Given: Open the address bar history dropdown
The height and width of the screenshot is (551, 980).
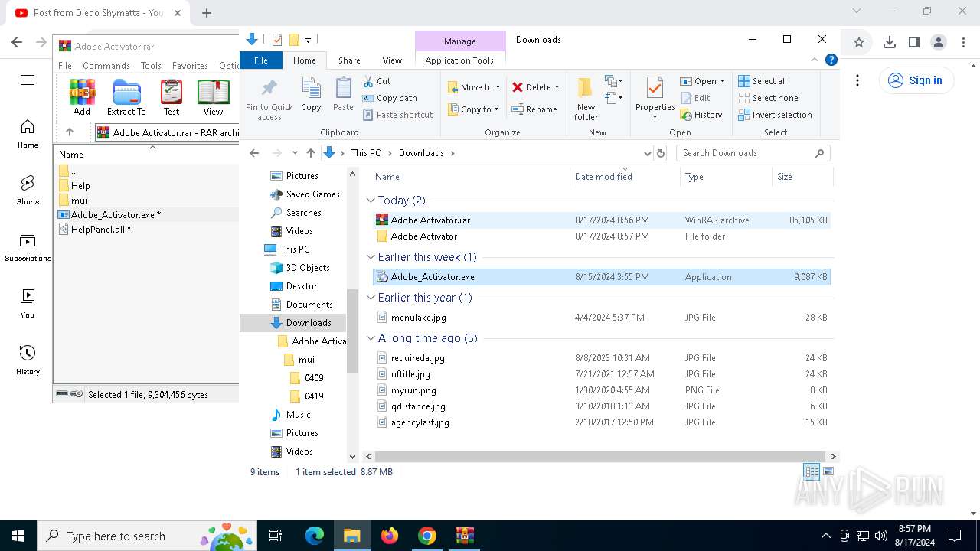Looking at the screenshot, I should point(647,153).
